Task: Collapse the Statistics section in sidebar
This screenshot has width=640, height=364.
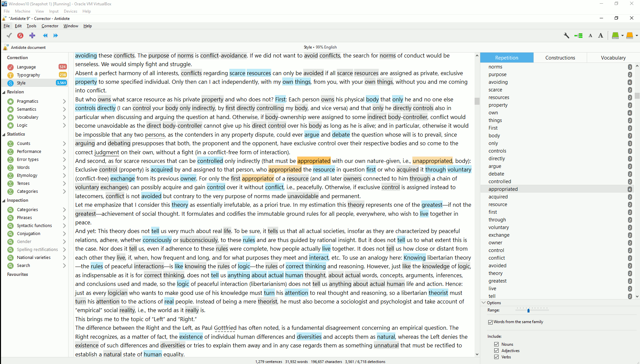Action: click(x=4, y=134)
